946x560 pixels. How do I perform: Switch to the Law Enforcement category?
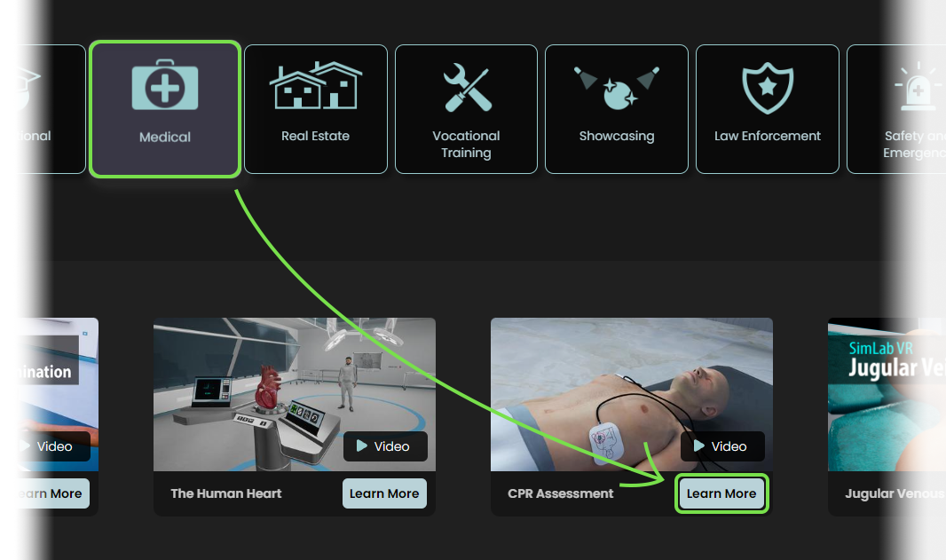click(x=768, y=109)
